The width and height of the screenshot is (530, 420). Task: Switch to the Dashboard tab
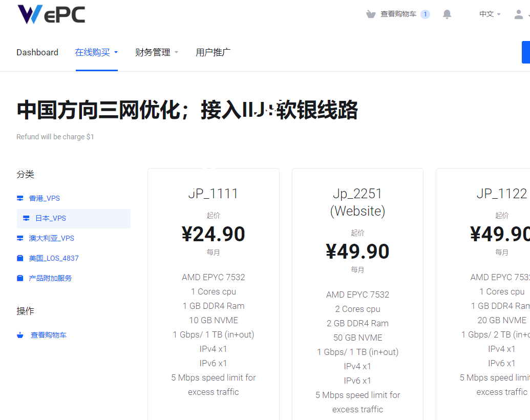pyautogui.click(x=37, y=52)
